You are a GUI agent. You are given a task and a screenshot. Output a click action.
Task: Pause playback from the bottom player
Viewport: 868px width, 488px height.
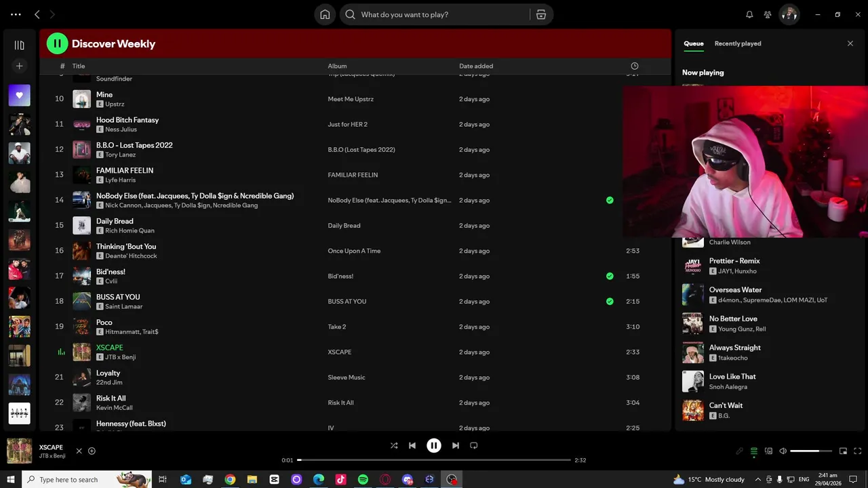[434, 445]
